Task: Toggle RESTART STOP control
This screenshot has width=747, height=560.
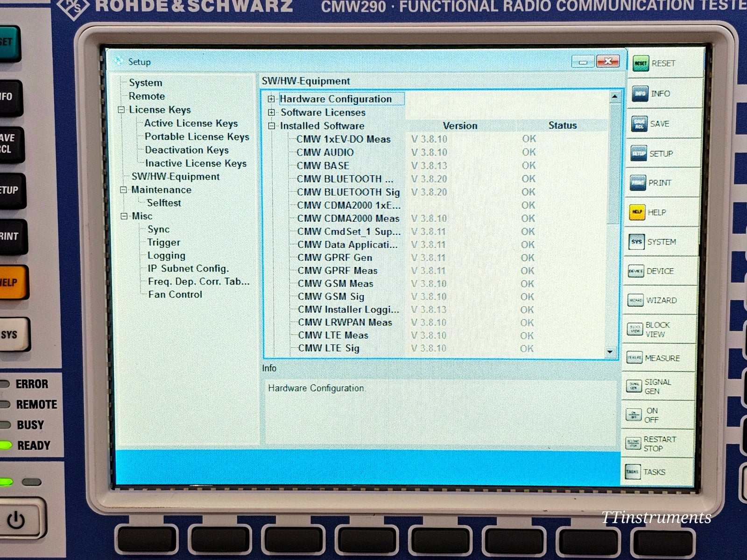Action: (634, 443)
